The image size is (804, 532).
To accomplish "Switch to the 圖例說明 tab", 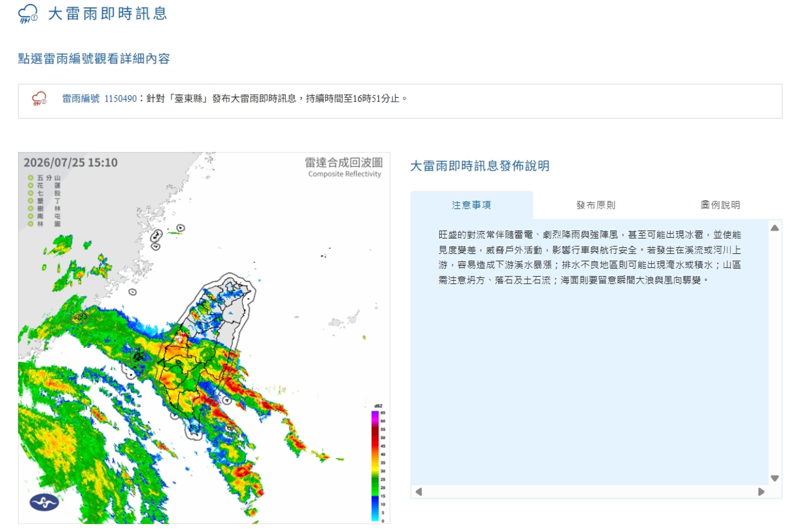I will point(720,205).
